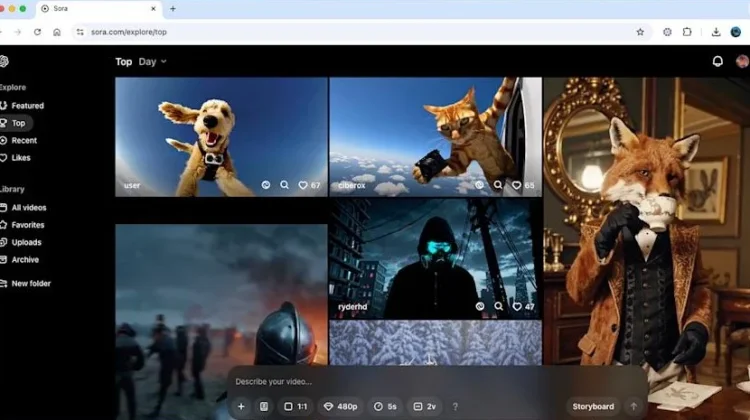The height and width of the screenshot is (420, 750).
Task: Like the ciberox cat video
Action: (x=517, y=185)
